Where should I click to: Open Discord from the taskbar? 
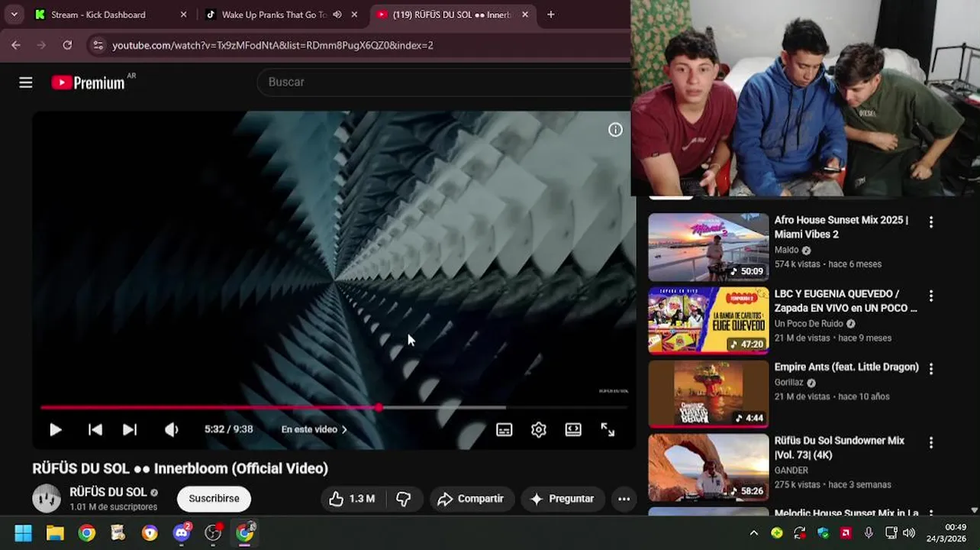182,533
